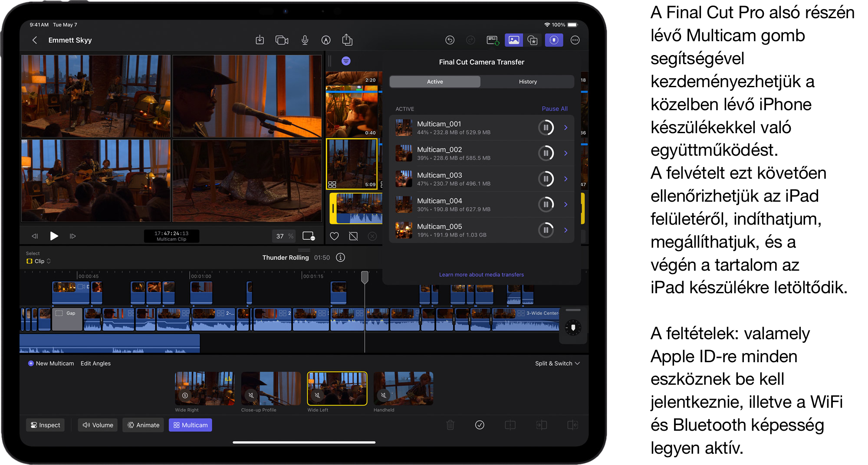Tap the purple browser filter icon

(346, 61)
